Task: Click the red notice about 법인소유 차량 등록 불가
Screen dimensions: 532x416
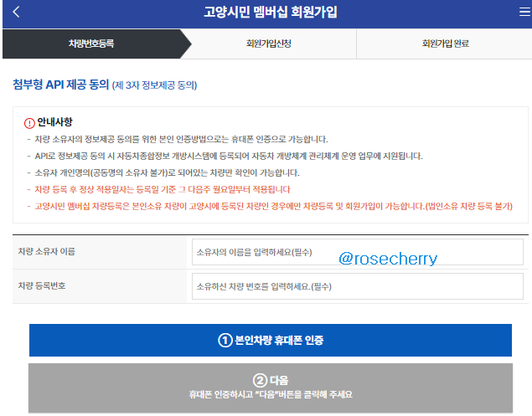Action: coord(273,206)
